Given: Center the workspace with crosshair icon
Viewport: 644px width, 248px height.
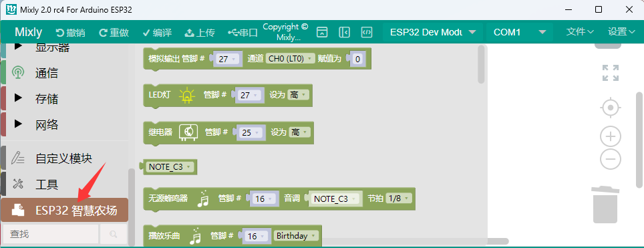Looking at the screenshot, I should pos(611,108).
